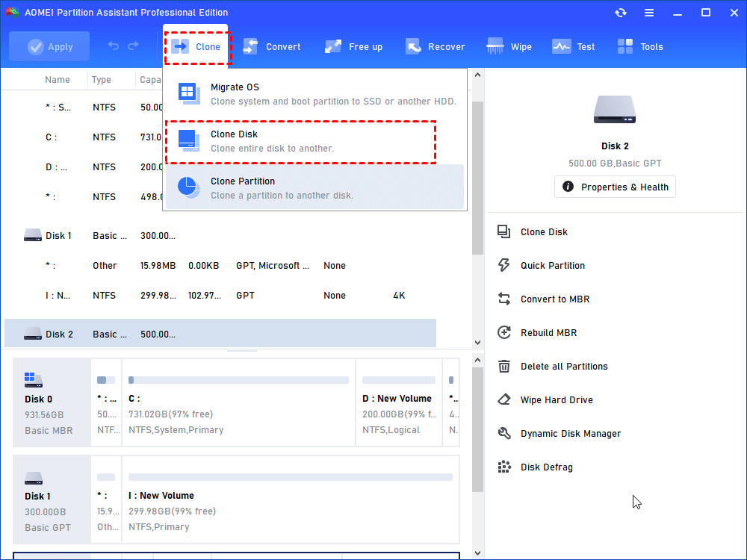This screenshot has width=747, height=560.
Task: Click the Delete all Partitions trash icon
Action: tap(504, 366)
